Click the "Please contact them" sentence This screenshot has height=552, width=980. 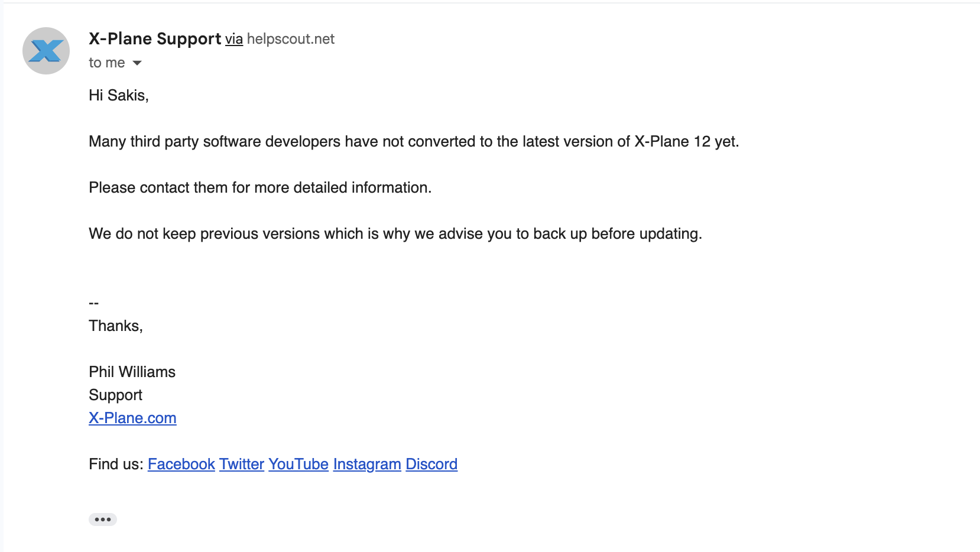(259, 187)
